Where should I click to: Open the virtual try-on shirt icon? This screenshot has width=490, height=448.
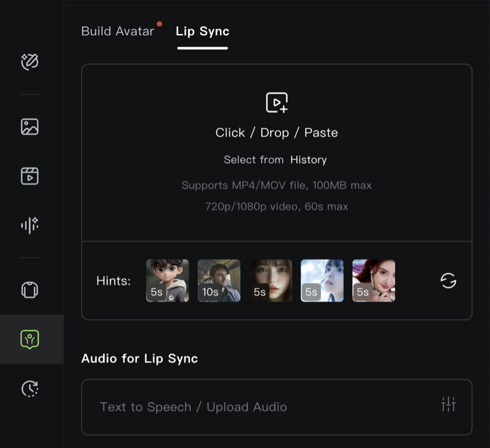click(x=29, y=290)
